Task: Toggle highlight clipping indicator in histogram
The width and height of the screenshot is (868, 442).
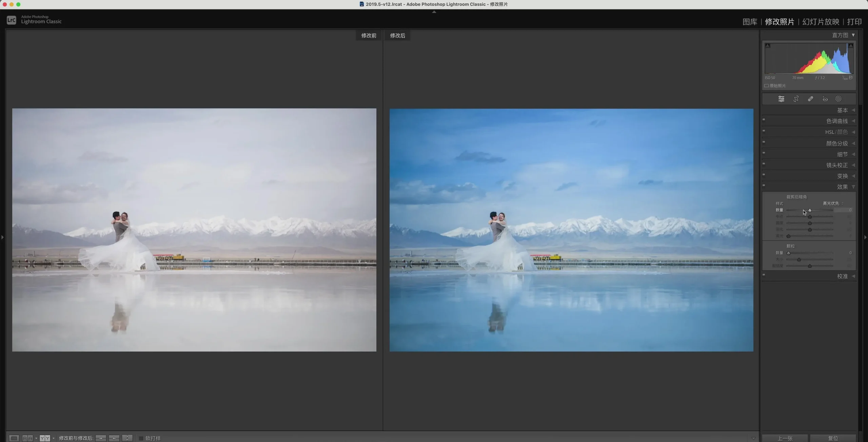Action: [x=851, y=45]
